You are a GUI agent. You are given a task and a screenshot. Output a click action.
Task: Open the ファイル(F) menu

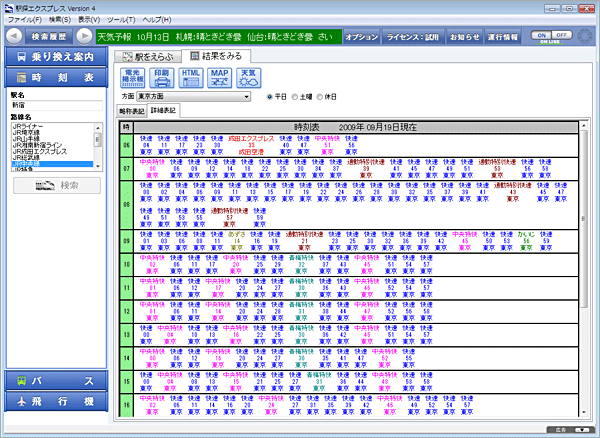[x=24, y=19]
